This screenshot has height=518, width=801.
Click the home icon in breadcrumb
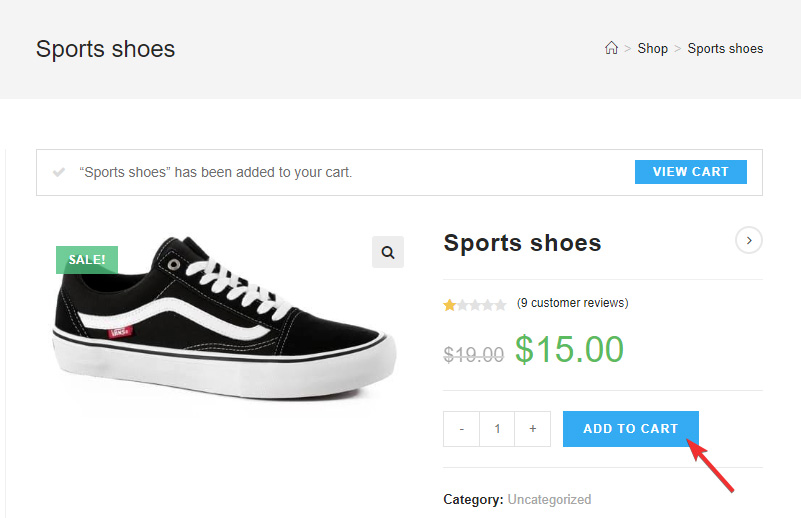click(611, 48)
